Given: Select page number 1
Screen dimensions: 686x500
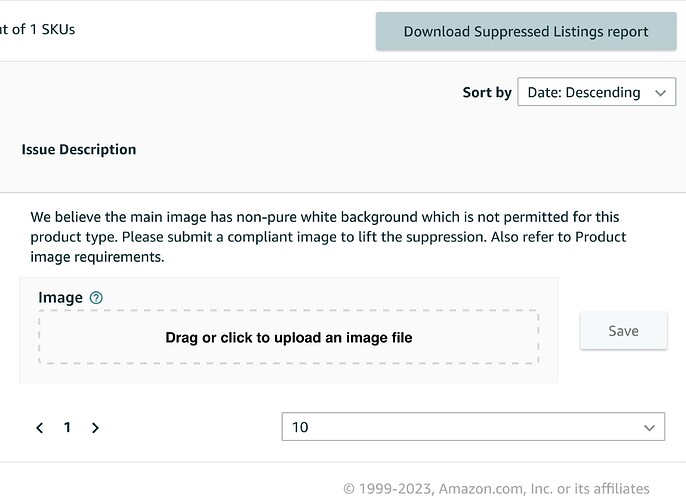Looking at the screenshot, I should [x=67, y=427].
